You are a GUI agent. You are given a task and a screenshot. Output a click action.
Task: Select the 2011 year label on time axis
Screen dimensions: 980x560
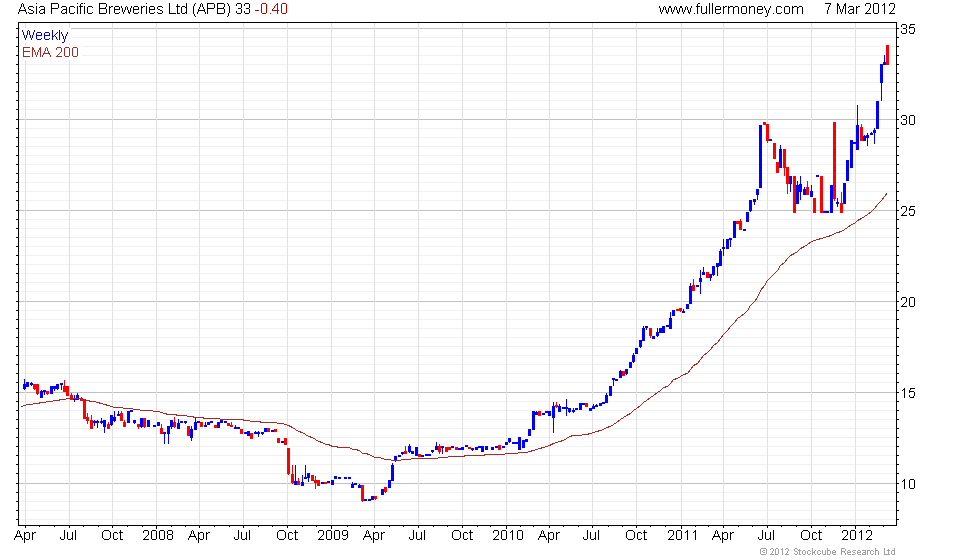tap(682, 536)
